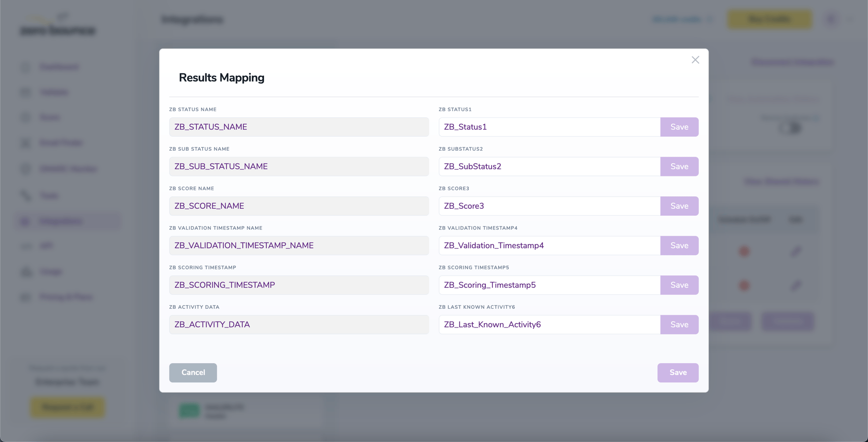Click the ZB_STATUS_NAME field

click(299, 127)
